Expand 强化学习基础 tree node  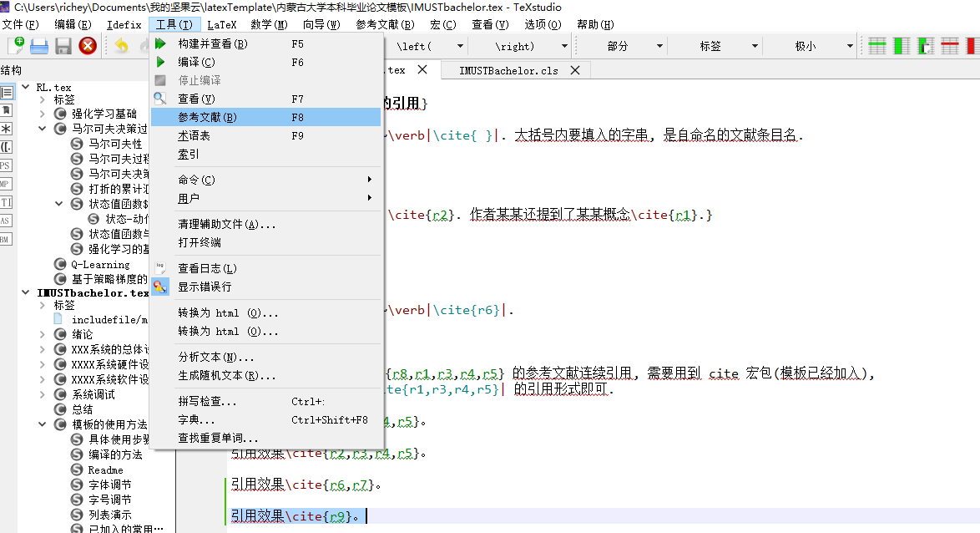(x=42, y=114)
